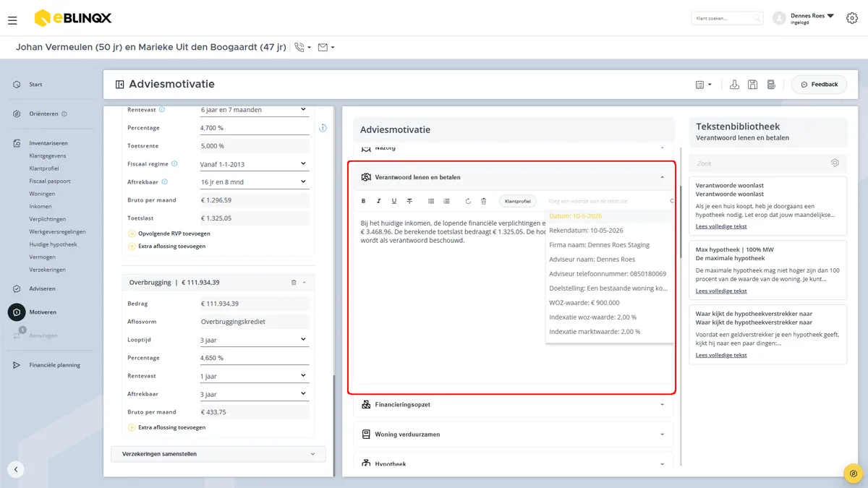Click the Klant zoeken search field
Viewport: 868px width, 488px height.
pos(727,18)
